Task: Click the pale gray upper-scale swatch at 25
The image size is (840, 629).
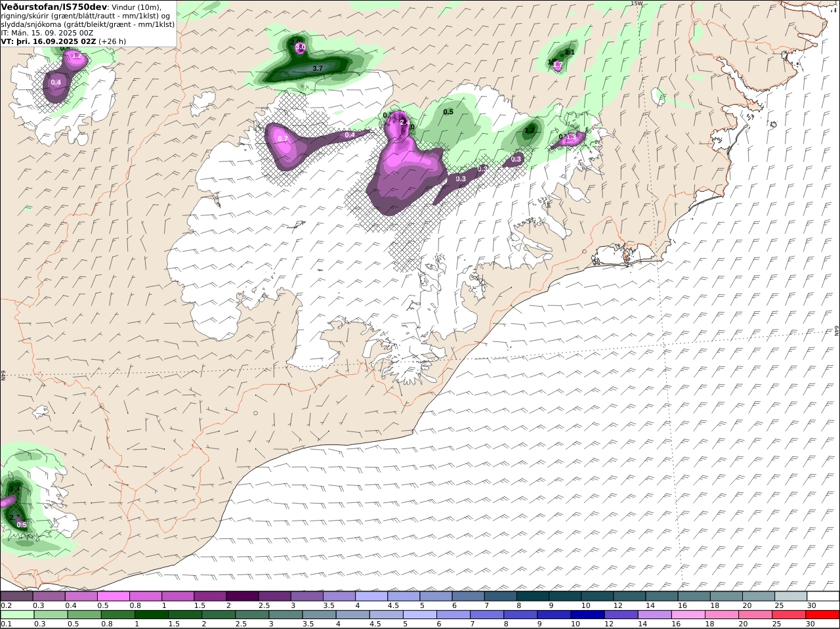Action: tap(791, 596)
